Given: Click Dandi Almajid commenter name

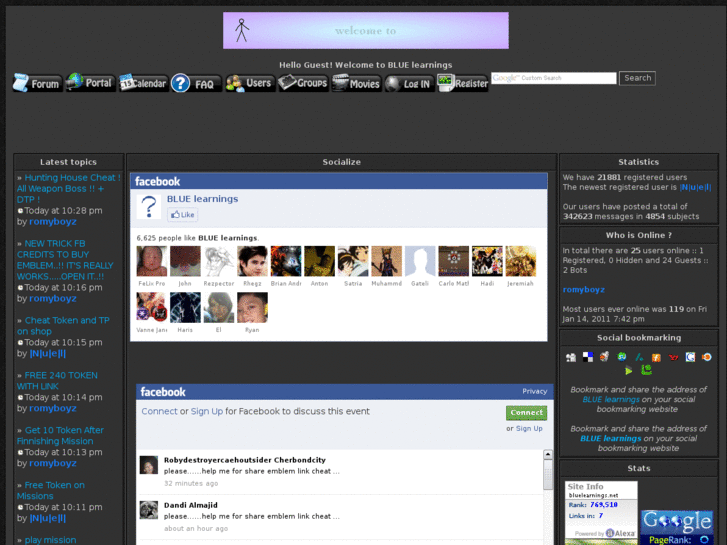Looking at the screenshot, I should click(x=191, y=505).
